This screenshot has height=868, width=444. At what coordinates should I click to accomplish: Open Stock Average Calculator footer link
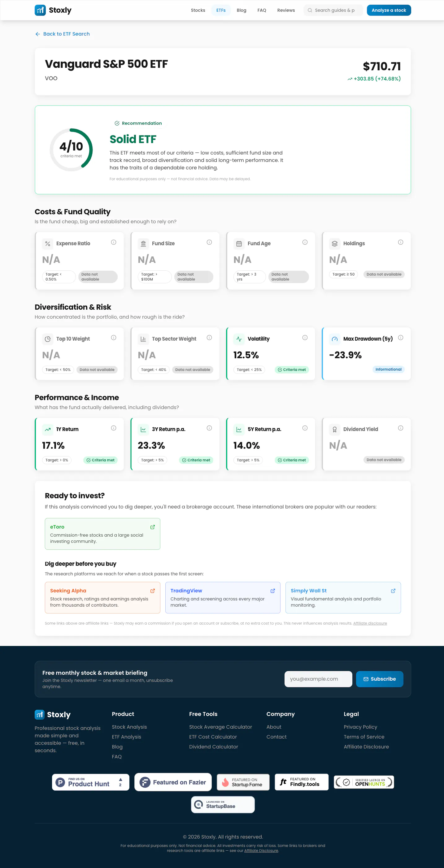coord(220,727)
